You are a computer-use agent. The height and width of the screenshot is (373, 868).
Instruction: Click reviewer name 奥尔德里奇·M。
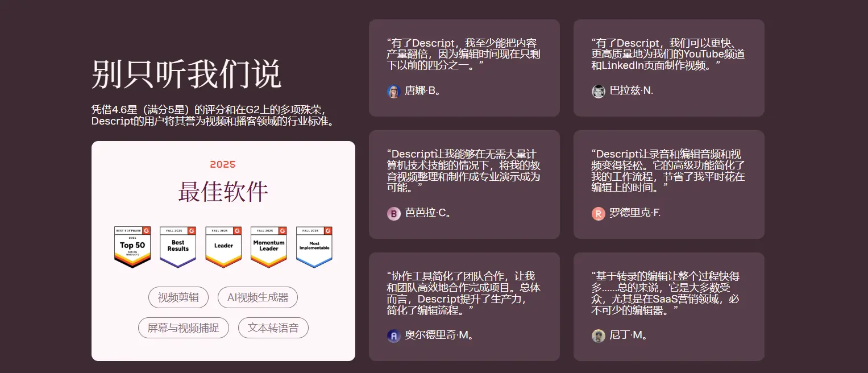tap(439, 336)
